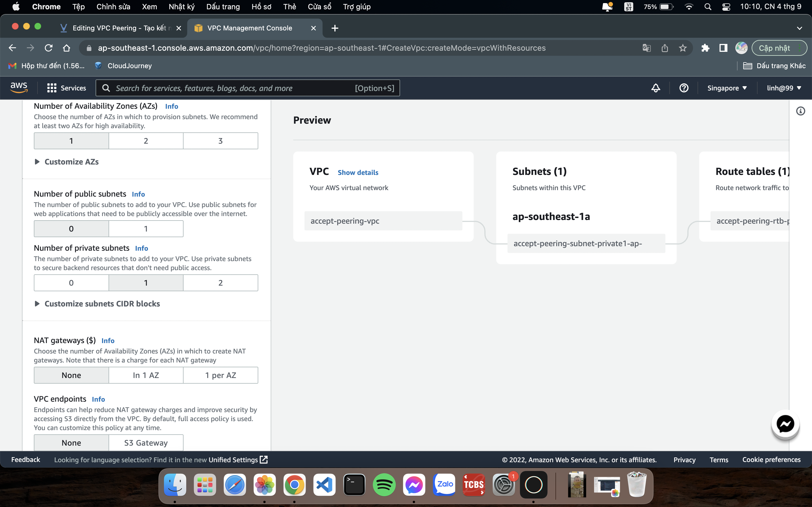This screenshot has height=507, width=812.
Task: Select NAT gateways In 1 AZ
Action: (145, 375)
